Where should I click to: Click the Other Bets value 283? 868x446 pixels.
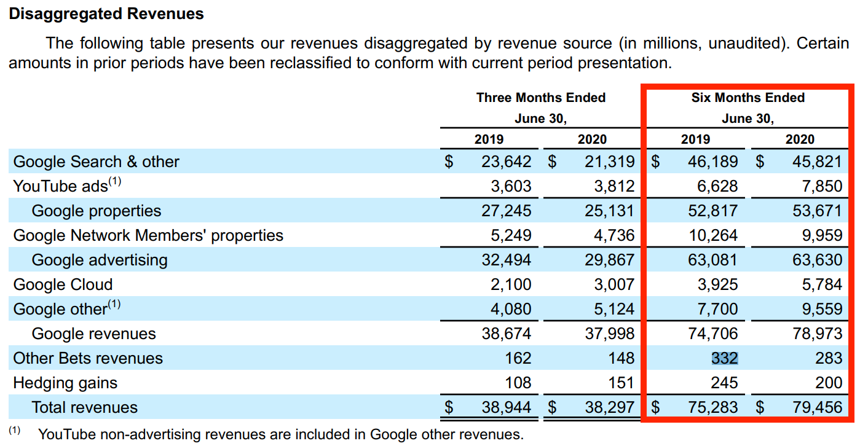828,358
